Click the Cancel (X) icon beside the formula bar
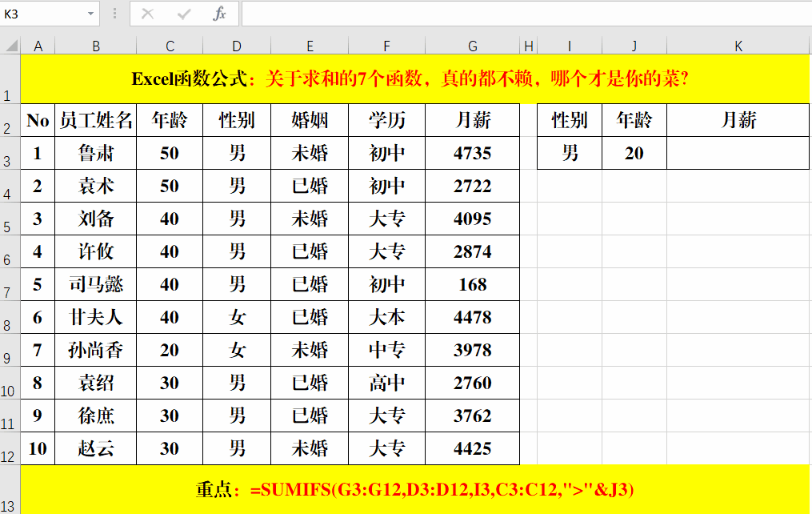The image size is (812, 514). click(x=148, y=14)
